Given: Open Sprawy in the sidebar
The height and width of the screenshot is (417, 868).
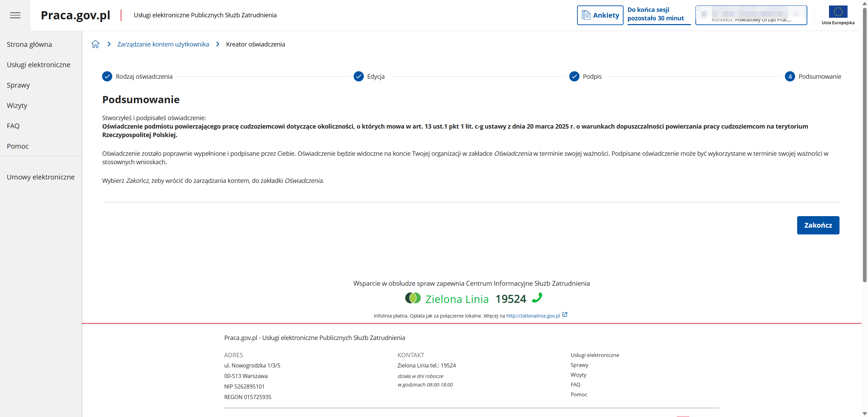Looking at the screenshot, I should point(18,85).
